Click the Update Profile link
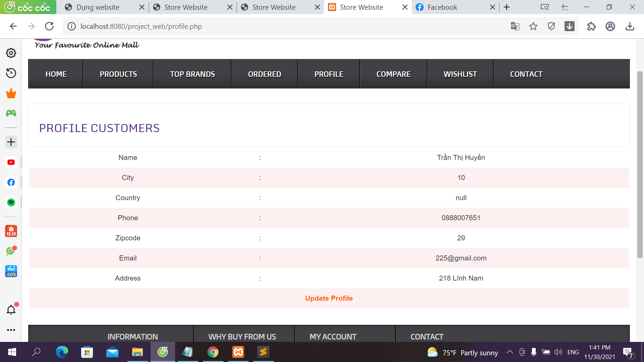Viewport: 644px width, 362px height. tap(329, 298)
